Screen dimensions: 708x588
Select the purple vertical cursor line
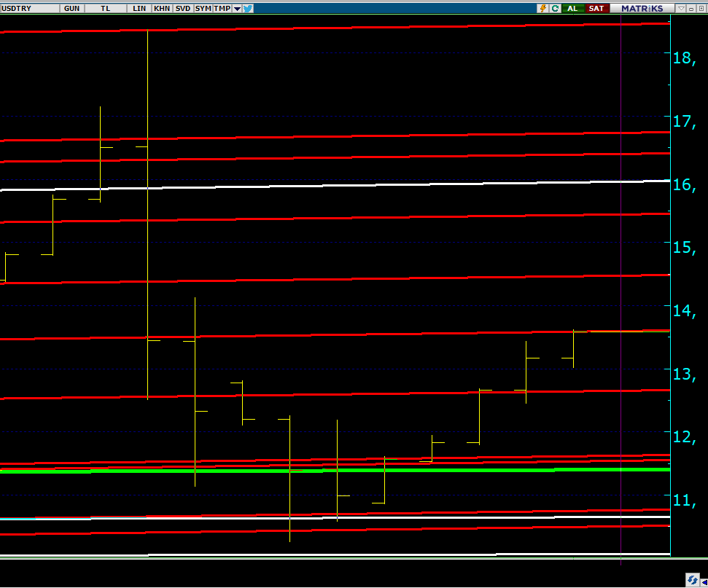pyautogui.click(x=621, y=289)
